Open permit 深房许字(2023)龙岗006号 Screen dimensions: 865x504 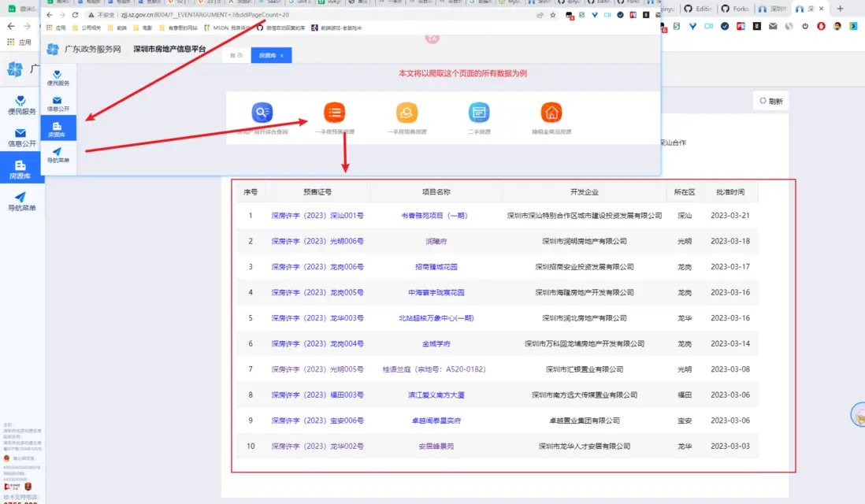[317, 267]
